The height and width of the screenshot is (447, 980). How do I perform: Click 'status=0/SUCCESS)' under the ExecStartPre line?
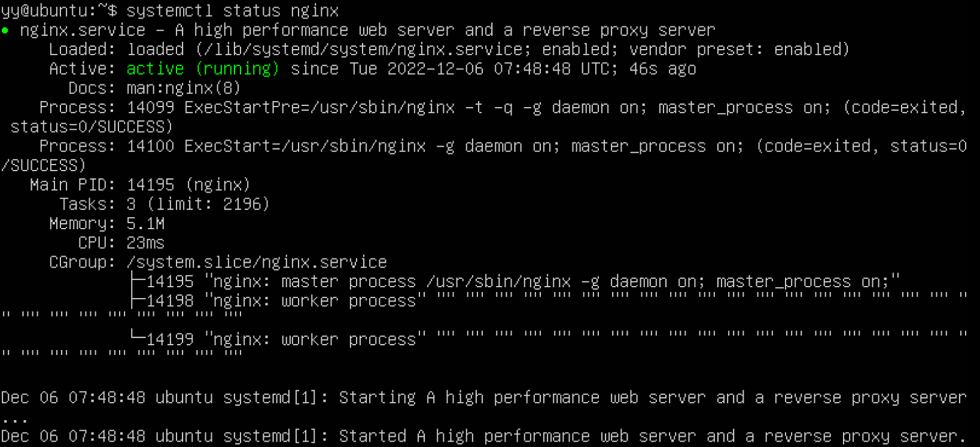pos(92,127)
